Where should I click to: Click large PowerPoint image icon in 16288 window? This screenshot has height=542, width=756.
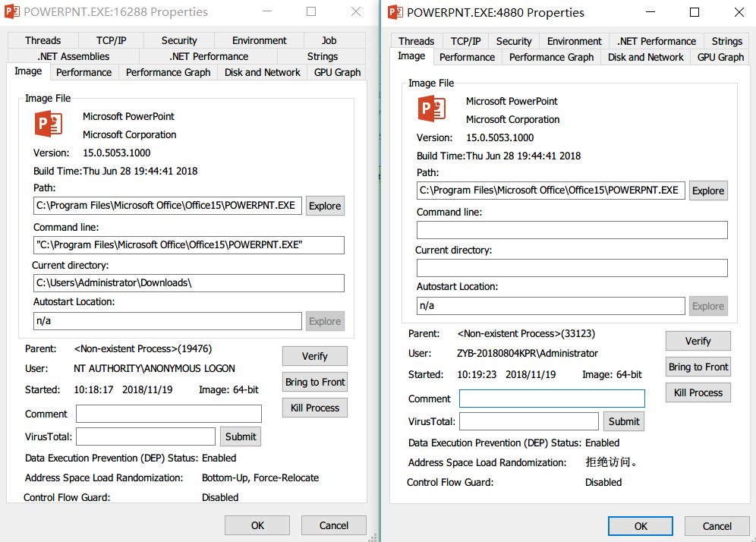(49, 124)
